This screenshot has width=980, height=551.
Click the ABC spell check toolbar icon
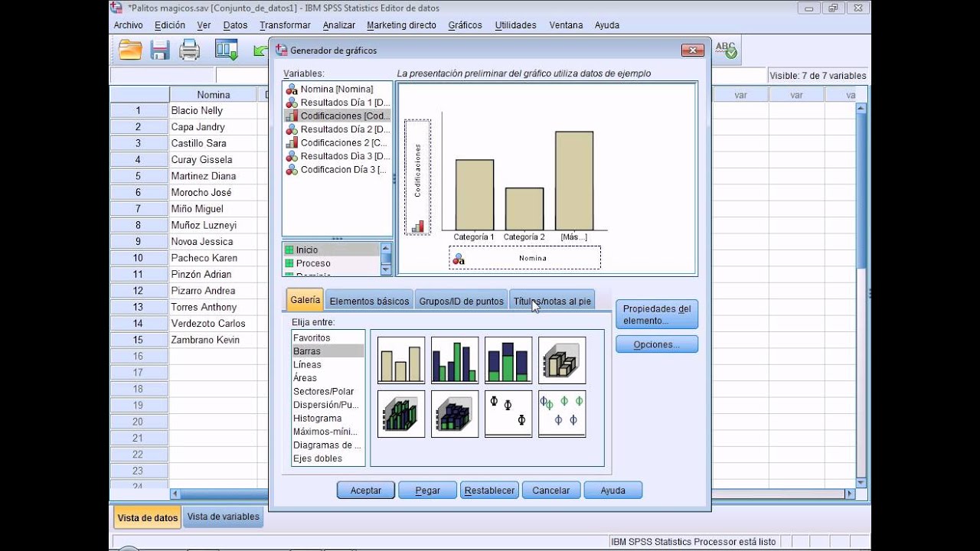tap(726, 51)
